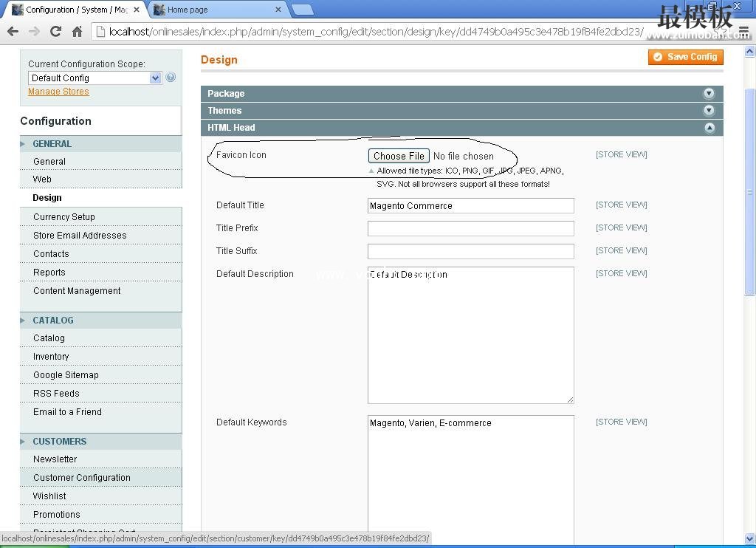Click the address bar URL

pos(376,32)
